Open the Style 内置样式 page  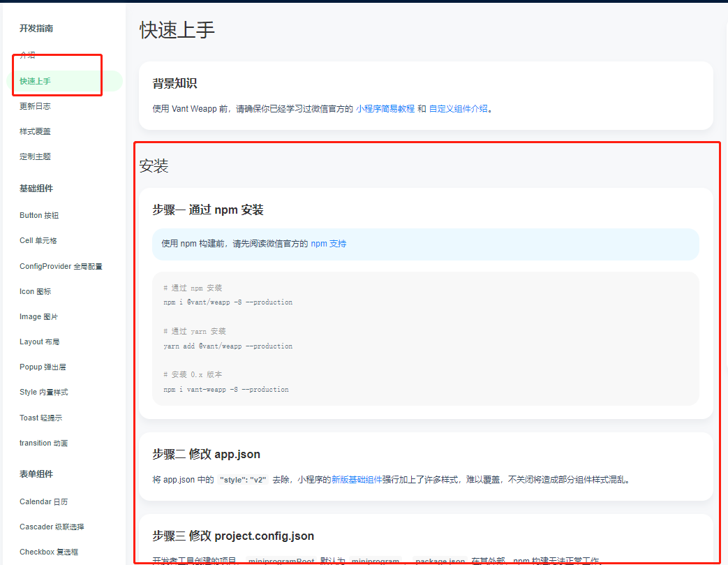[x=44, y=392]
